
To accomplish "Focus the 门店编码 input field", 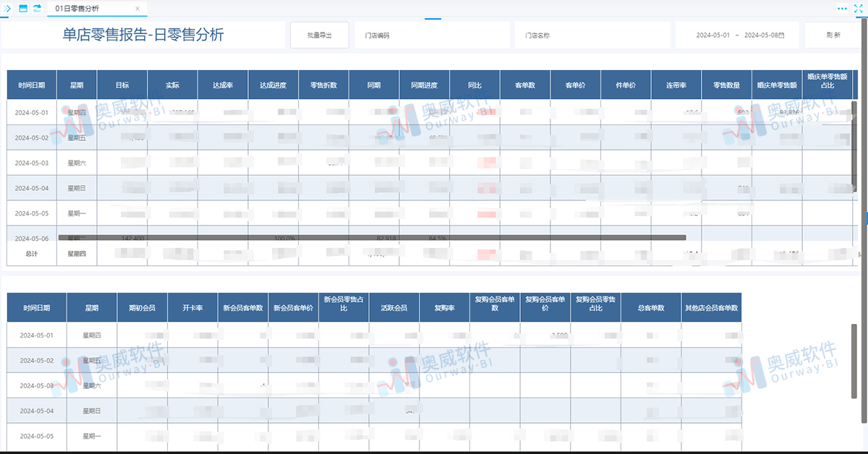I will 432,35.
